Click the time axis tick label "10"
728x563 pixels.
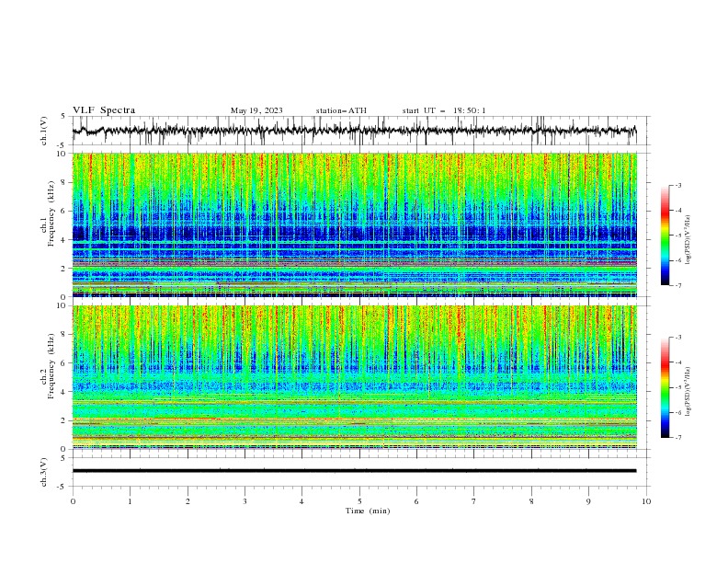[646, 501]
